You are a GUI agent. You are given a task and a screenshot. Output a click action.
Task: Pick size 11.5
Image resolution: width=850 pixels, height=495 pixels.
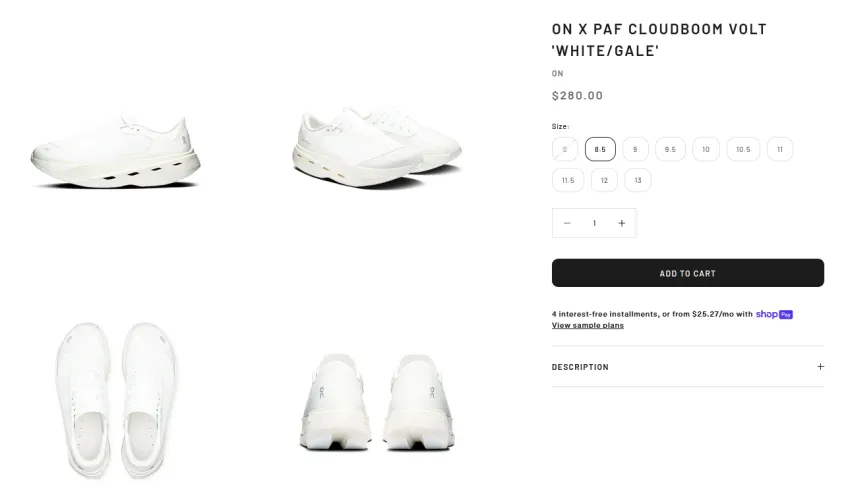pyautogui.click(x=568, y=180)
